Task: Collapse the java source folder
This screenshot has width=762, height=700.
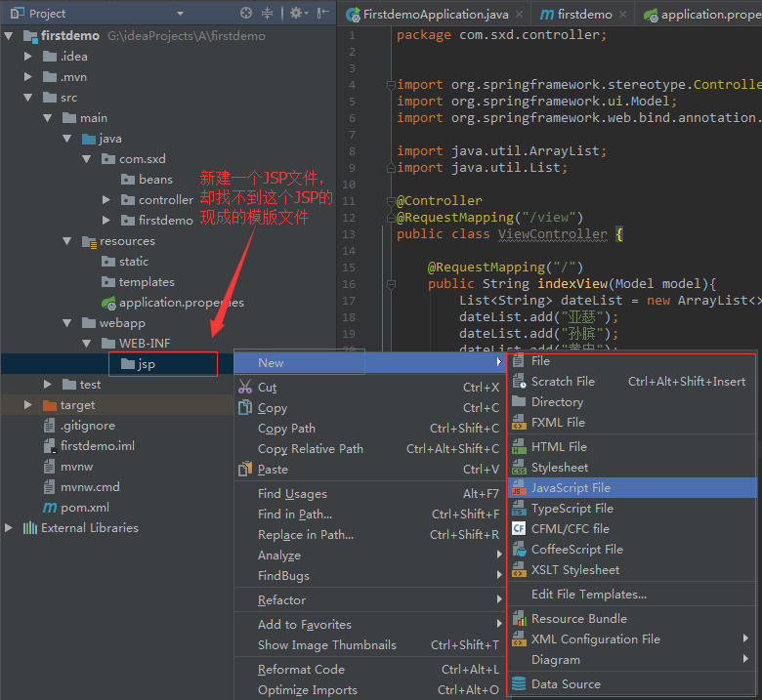Action: (67, 139)
